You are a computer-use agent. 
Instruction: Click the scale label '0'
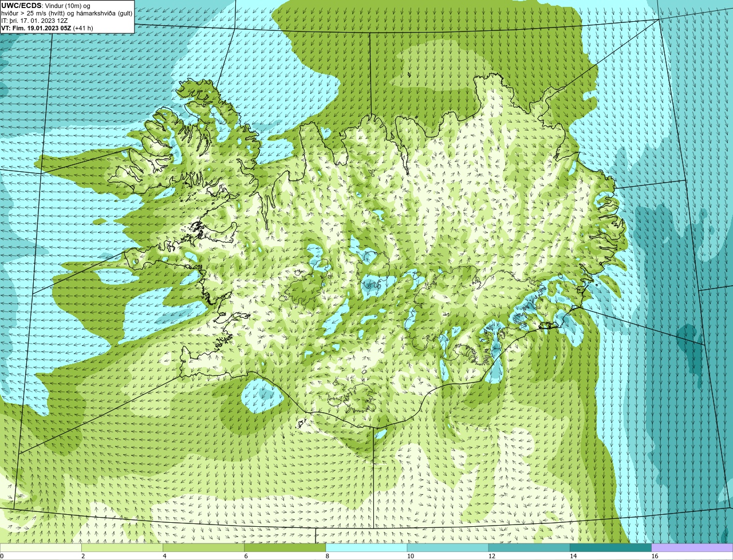tap(2, 556)
